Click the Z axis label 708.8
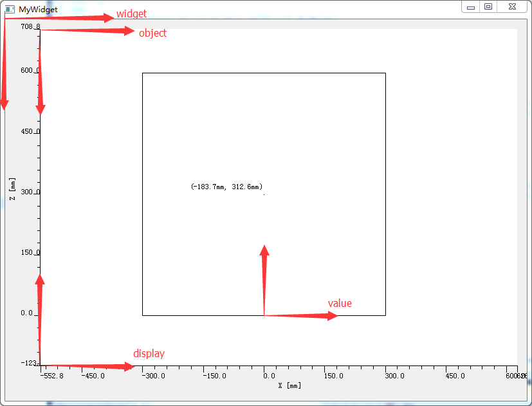The width and height of the screenshot is (532, 406). (x=30, y=26)
